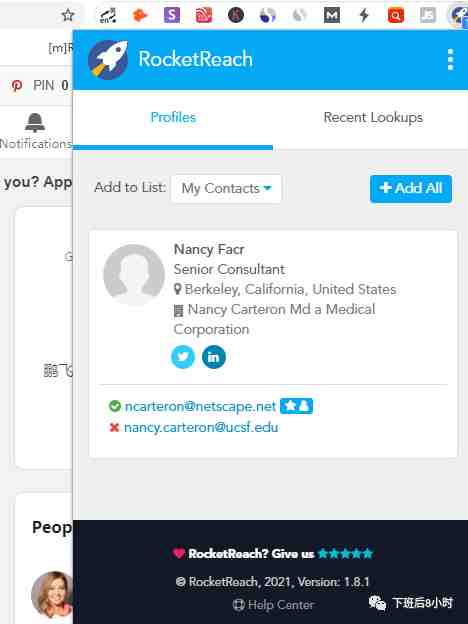Viewport: 468px width, 624px height.
Task: Open the Notifications bell icon
Action: pos(35,122)
